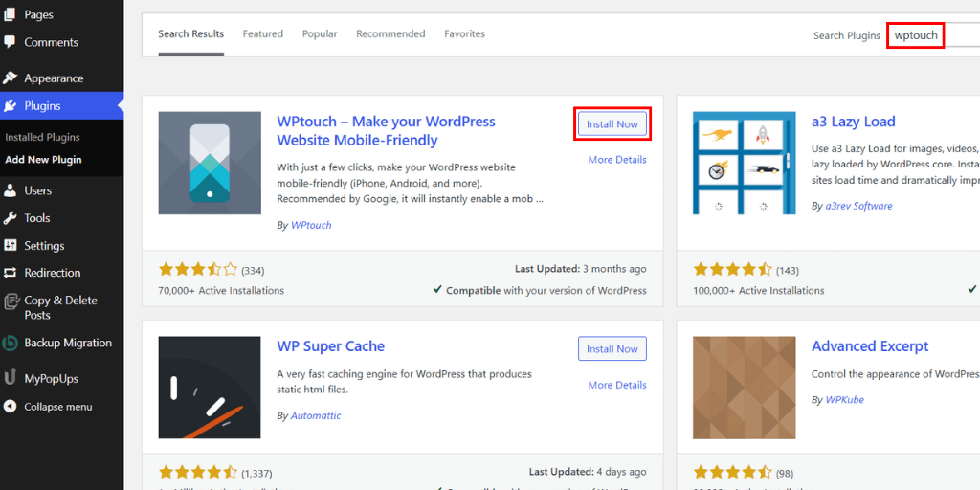Screen dimensions: 980x490
Task: Click the '(143)' rating count
Action: pyautogui.click(x=788, y=271)
